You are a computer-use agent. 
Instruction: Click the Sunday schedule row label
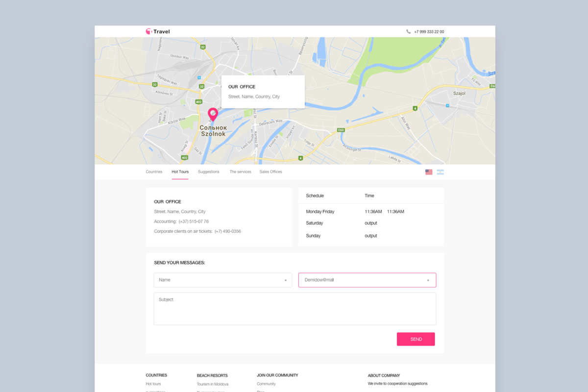(x=313, y=236)
